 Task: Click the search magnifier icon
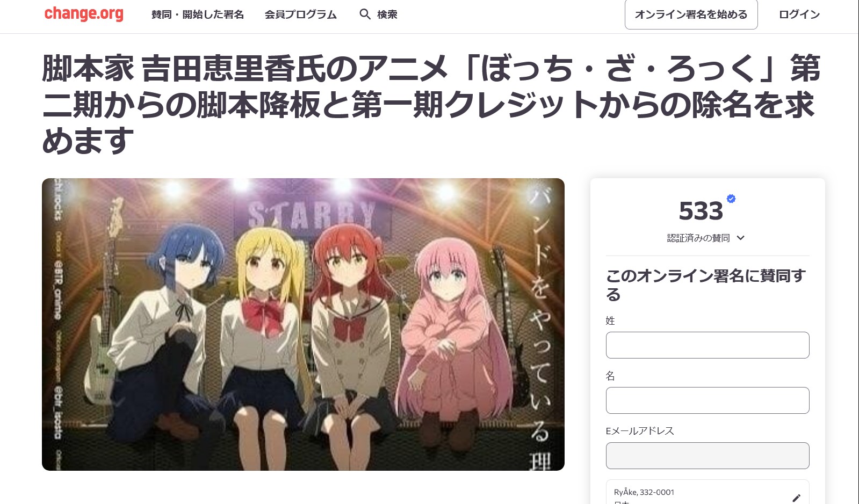(365, 14)
